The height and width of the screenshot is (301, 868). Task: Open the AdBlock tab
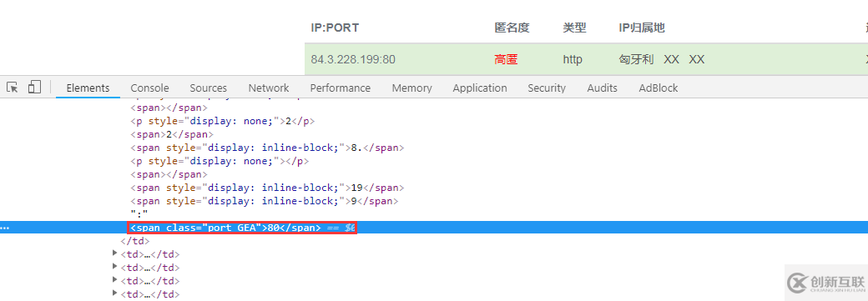(x=659, y=88)
